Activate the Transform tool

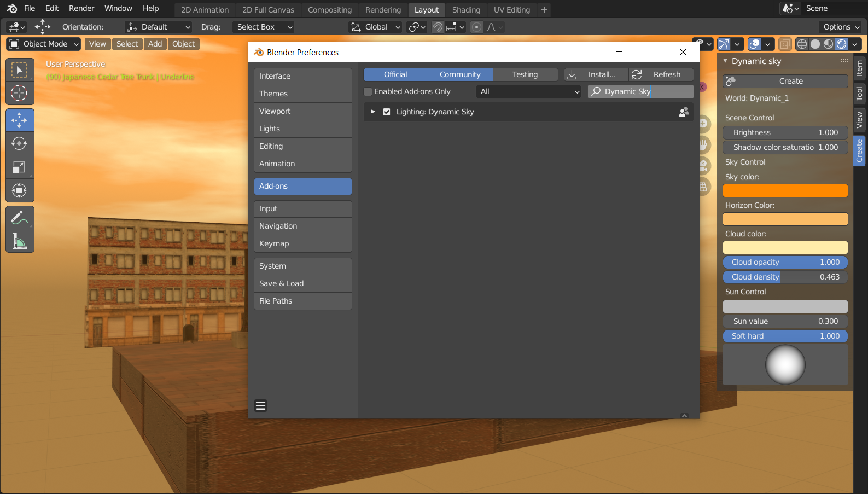click(x=20, y=191)
